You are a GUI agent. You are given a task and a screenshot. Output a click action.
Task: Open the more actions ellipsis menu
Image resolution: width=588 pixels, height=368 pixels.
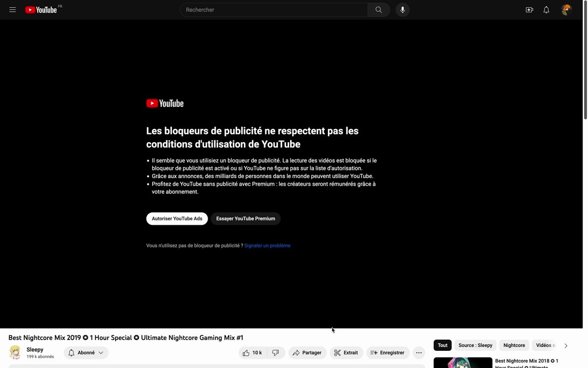point(418,353)
